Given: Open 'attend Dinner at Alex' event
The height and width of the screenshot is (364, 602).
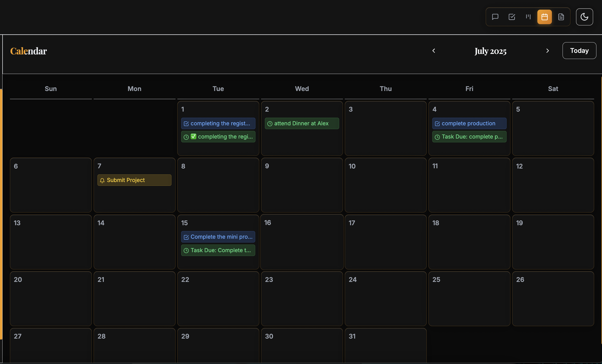Looking at the screenshot, I should click(x=302, y=123).
